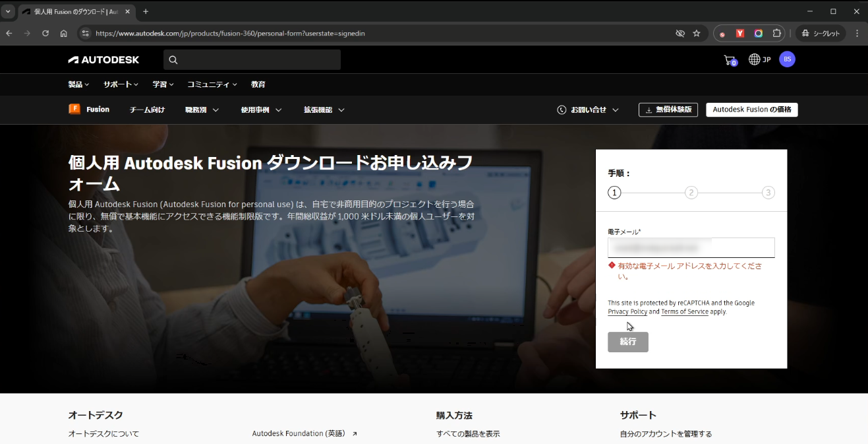868x444 pixels.
Task: Click the Incognito シークレット indicator
Action: [x=821, y=33]
